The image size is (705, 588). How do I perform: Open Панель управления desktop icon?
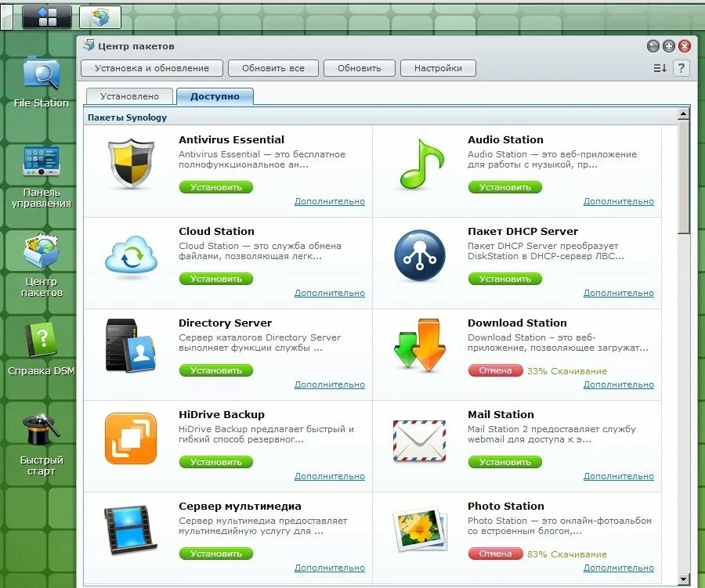(41, 177)
